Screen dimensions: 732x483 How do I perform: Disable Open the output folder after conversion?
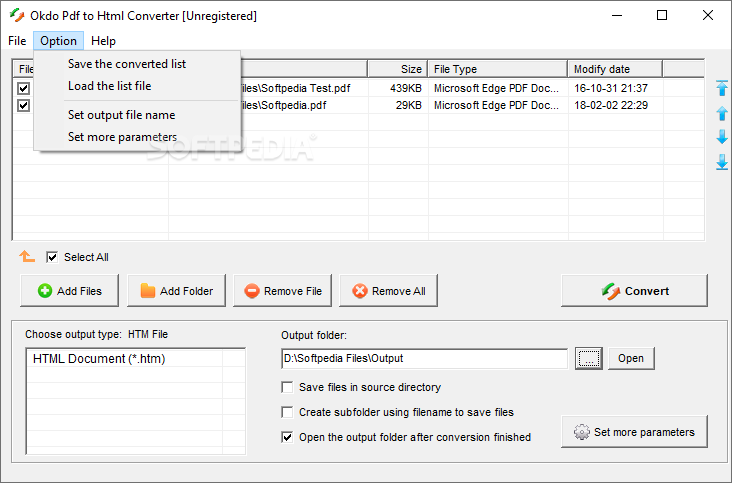(x=287, y=437)
